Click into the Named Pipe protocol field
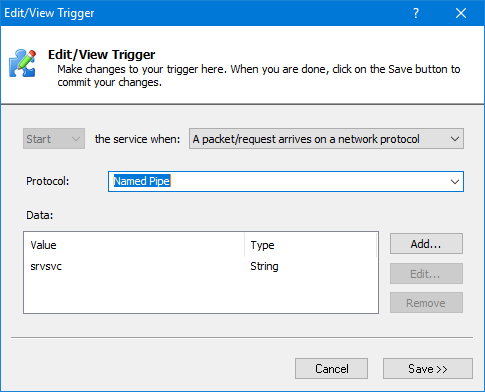The image size is (485, 392). [x=286, y=181]
